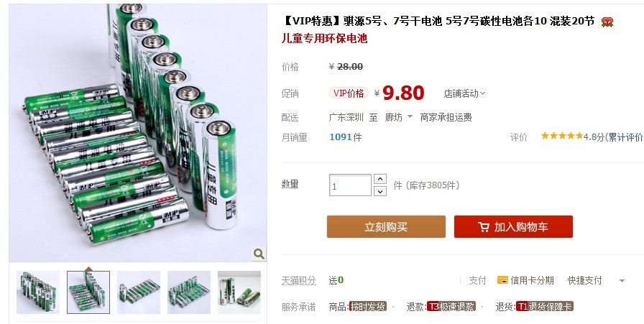Select the last product thumbnail
The image size is (644, 324).
tap(239, 292)
